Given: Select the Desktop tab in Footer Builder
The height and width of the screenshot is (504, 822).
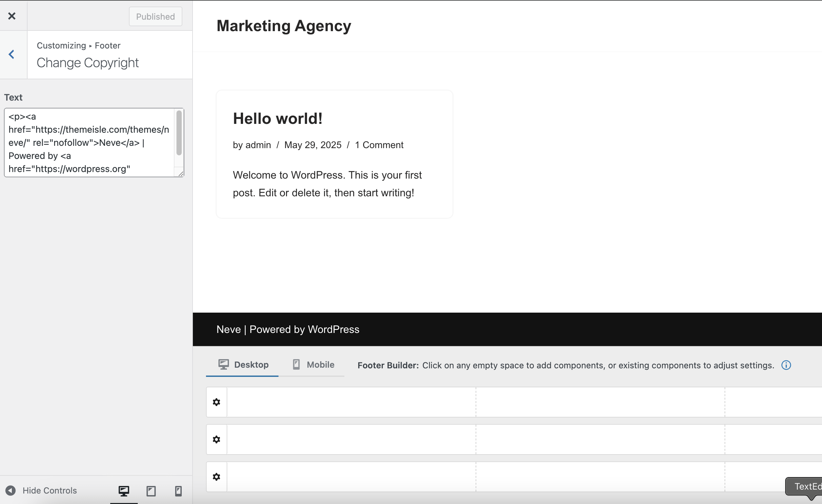Looking at the screenshot, I should point(243,365).
